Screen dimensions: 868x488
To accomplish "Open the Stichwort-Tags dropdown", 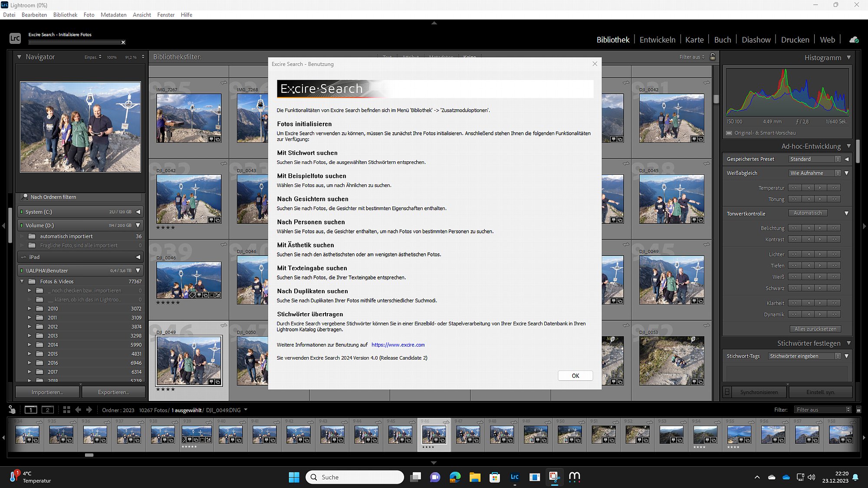I will tap(804, 356).
